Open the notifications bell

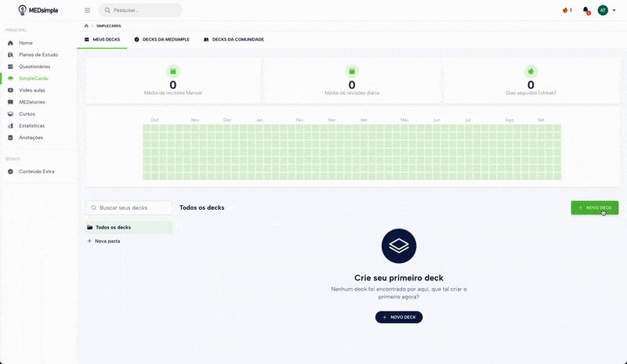pyautogui.click(x=586, y=10)
